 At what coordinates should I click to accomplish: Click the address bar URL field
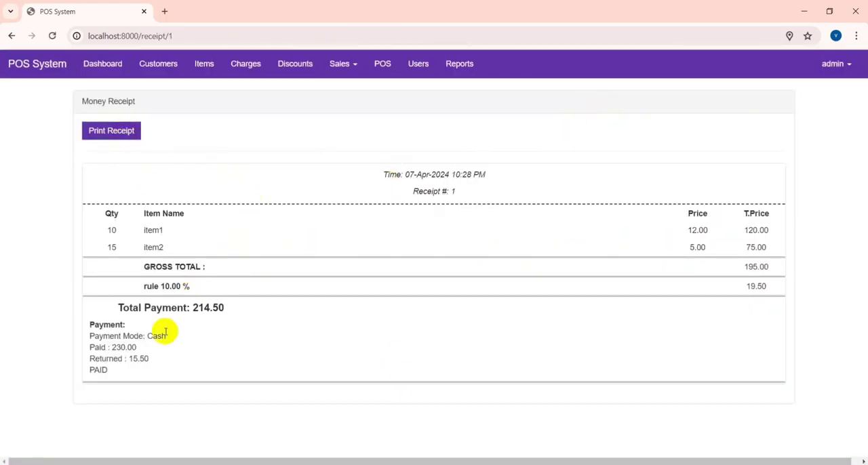pos(407,36)
